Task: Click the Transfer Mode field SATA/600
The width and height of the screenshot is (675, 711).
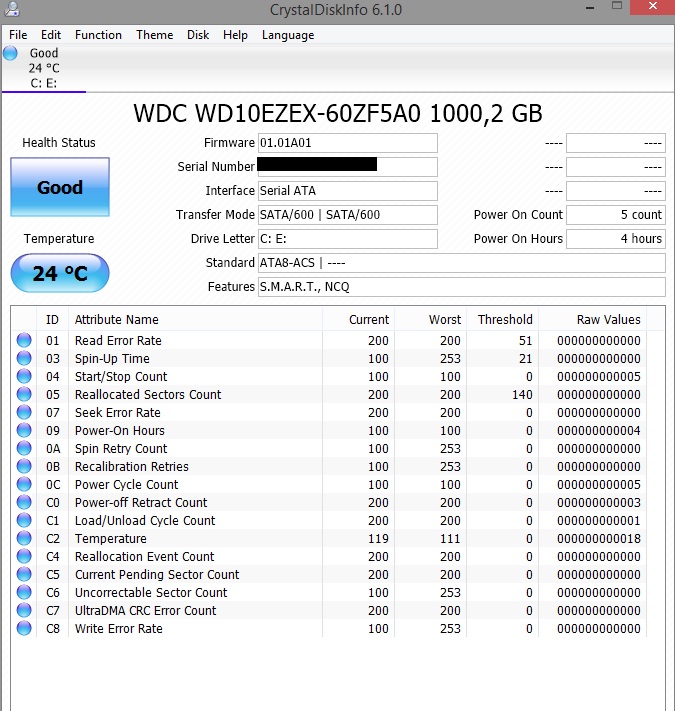Action: (348, 215)
